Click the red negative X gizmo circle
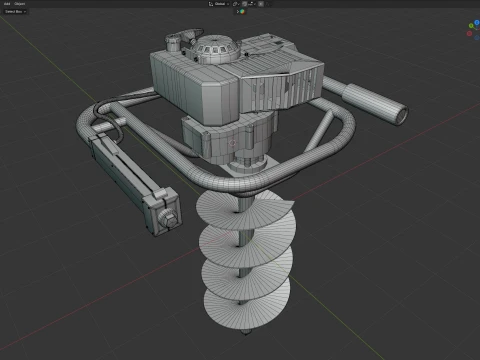Viewport: 480px width, 360px height. click(469, 34)
